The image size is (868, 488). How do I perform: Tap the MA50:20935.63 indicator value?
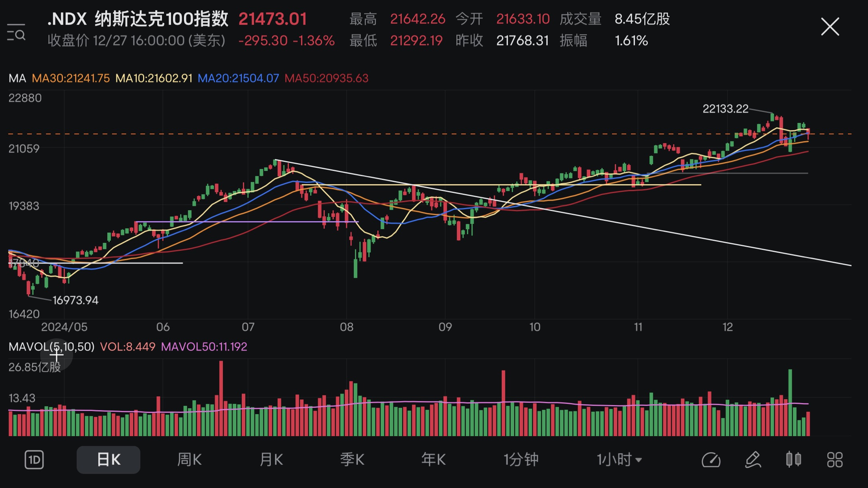[326, 78]
